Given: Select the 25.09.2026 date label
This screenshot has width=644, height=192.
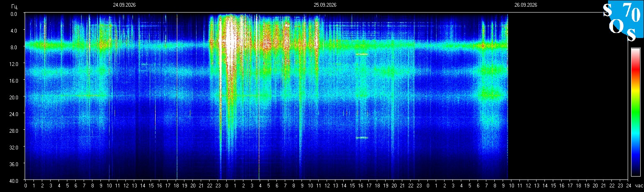Looking at the screenshot, I should [x=325, y=5].
